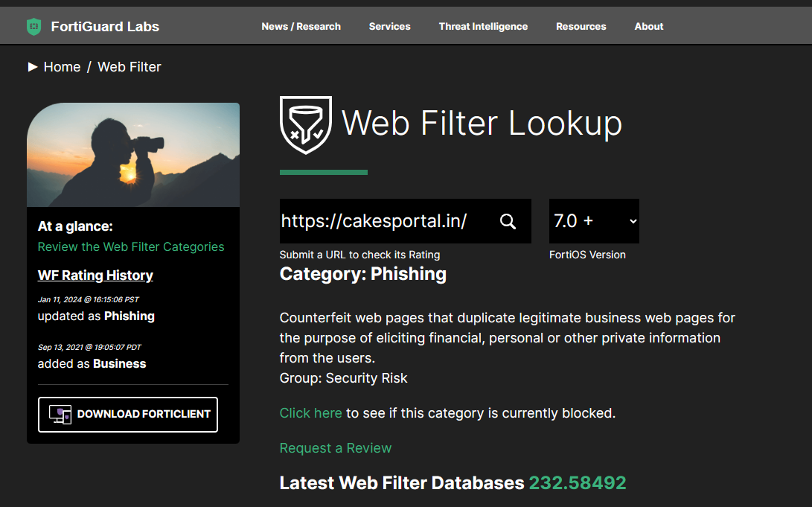The image size is (812, 507).
Task: Click the FortiOS Version label
Action: [587, 255]
